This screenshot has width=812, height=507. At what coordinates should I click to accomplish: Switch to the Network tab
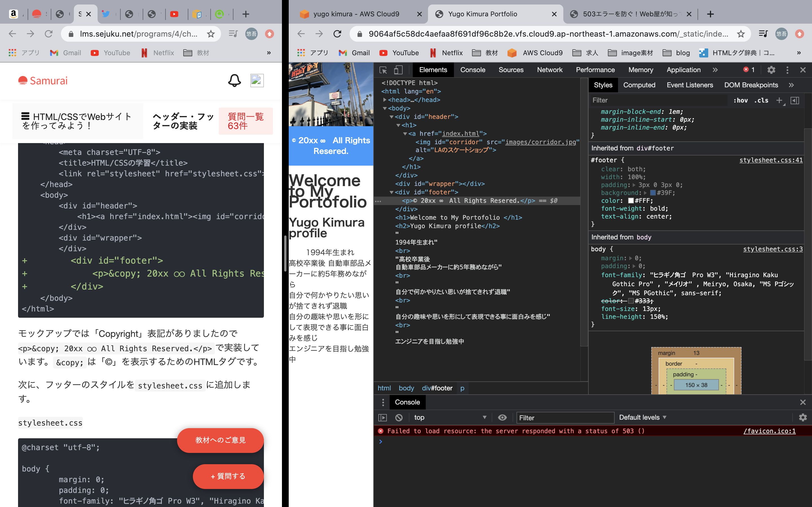click(550, 70)
